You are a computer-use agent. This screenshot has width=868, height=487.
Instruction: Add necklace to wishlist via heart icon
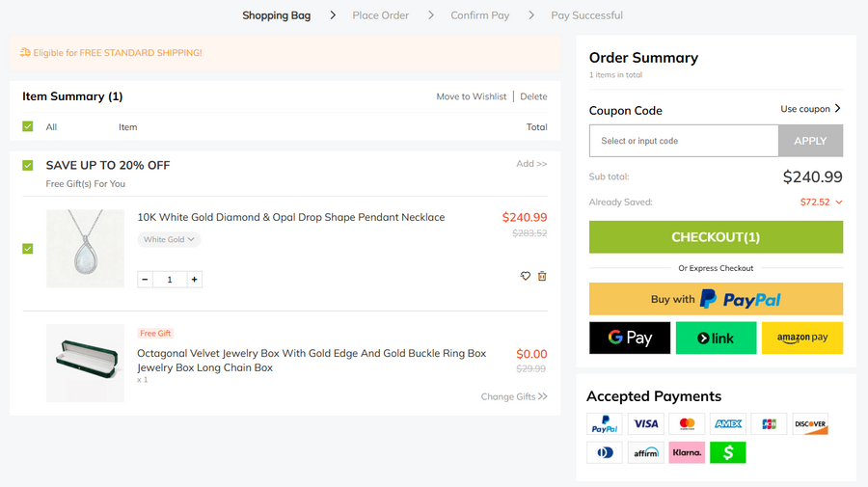tap(526, 276)
